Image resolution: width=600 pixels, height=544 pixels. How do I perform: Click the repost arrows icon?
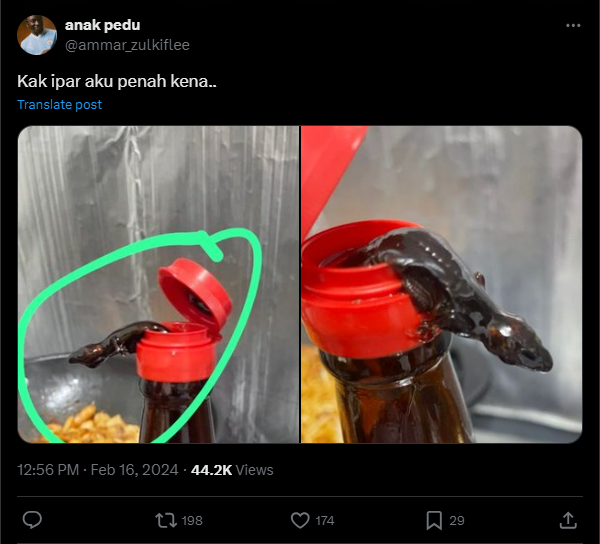point(165,520)
